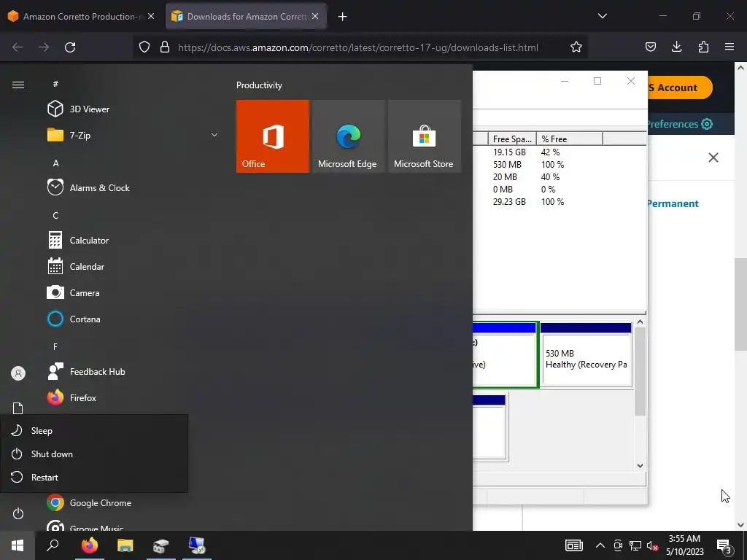Open the notification center icon
This screenshot has width=747, height=560.
point(724,546)
